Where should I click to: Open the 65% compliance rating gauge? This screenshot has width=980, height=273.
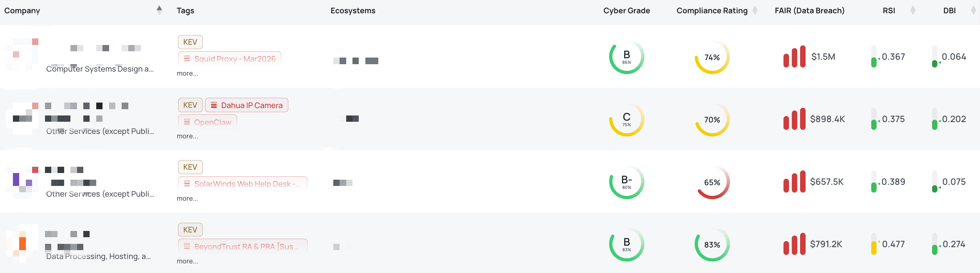point(712,182)
